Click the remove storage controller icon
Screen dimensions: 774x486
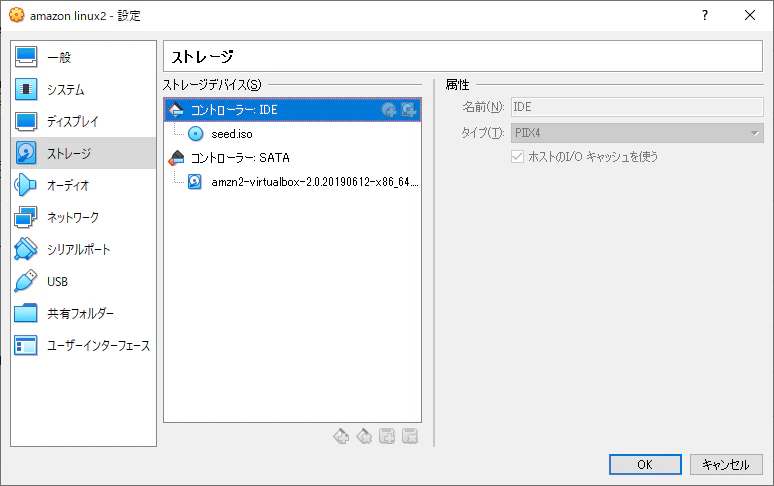(x=364, y=436)
